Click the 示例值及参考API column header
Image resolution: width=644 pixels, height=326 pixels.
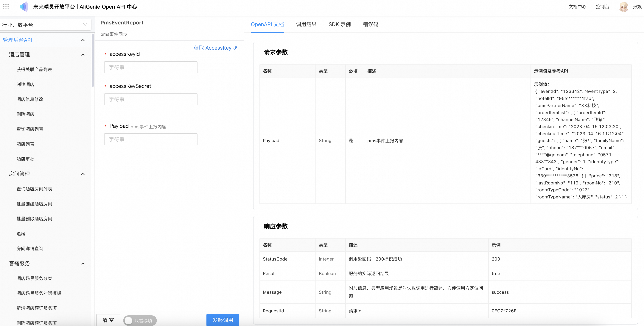(x=551, y=71)
